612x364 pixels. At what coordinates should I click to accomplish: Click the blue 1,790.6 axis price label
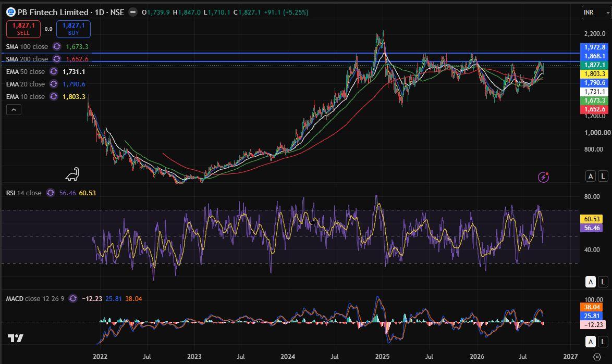point(594,83)
